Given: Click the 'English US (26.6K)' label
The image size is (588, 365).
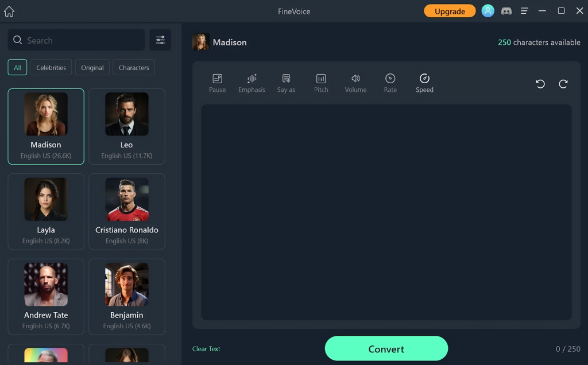Looking at the screenshot, I should [x=46, y=156].
